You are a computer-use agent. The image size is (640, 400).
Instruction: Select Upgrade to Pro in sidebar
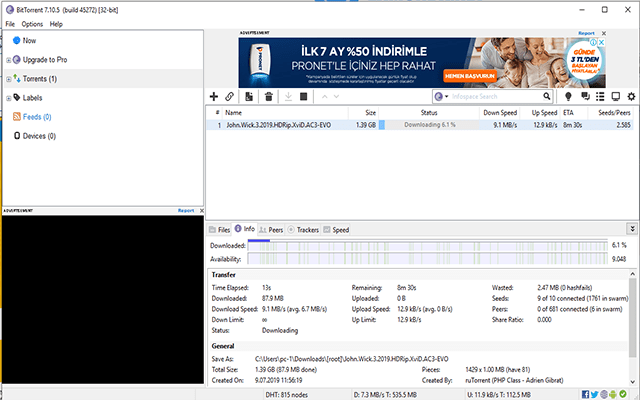[45, 60]
